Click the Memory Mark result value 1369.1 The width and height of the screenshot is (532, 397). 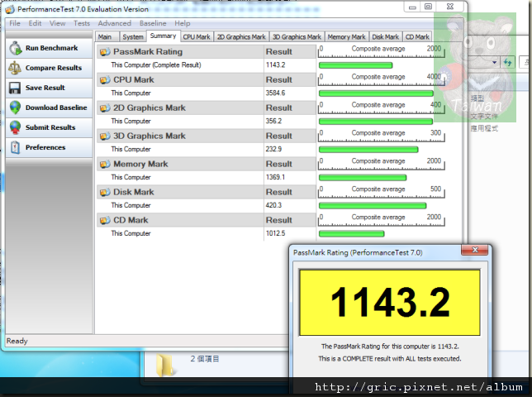tap(275, 177)
